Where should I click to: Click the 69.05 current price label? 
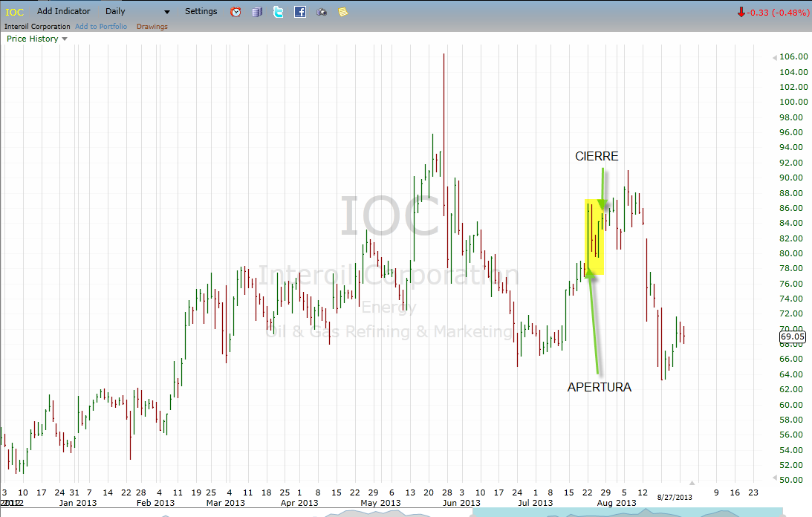point(792,337)
